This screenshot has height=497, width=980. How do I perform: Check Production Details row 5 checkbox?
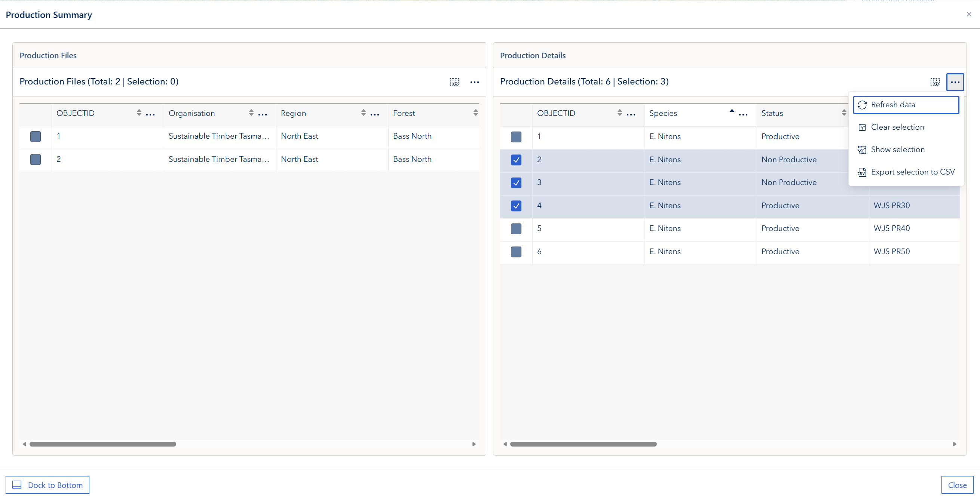[516, 229]
